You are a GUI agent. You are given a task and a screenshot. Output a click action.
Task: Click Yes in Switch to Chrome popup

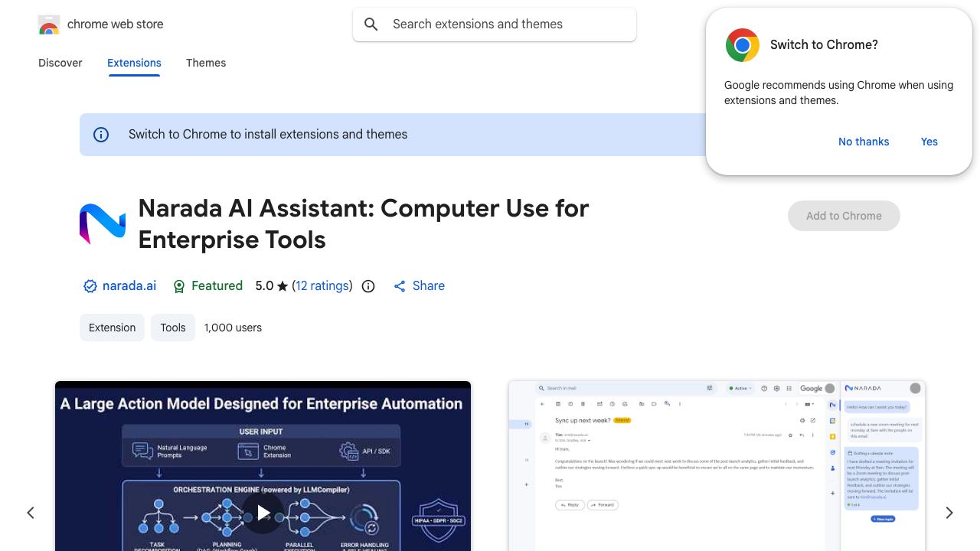tap(929, 142)
